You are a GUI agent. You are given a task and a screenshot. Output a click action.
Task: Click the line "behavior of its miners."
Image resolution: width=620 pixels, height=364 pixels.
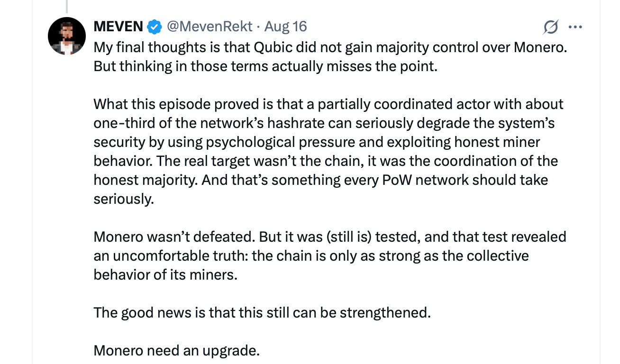pos(165,274)
